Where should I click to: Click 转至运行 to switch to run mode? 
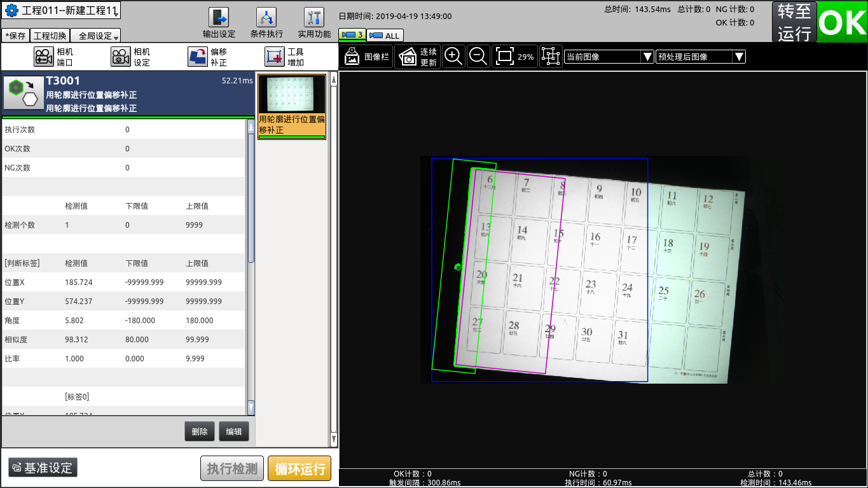(x=794, y=22)
